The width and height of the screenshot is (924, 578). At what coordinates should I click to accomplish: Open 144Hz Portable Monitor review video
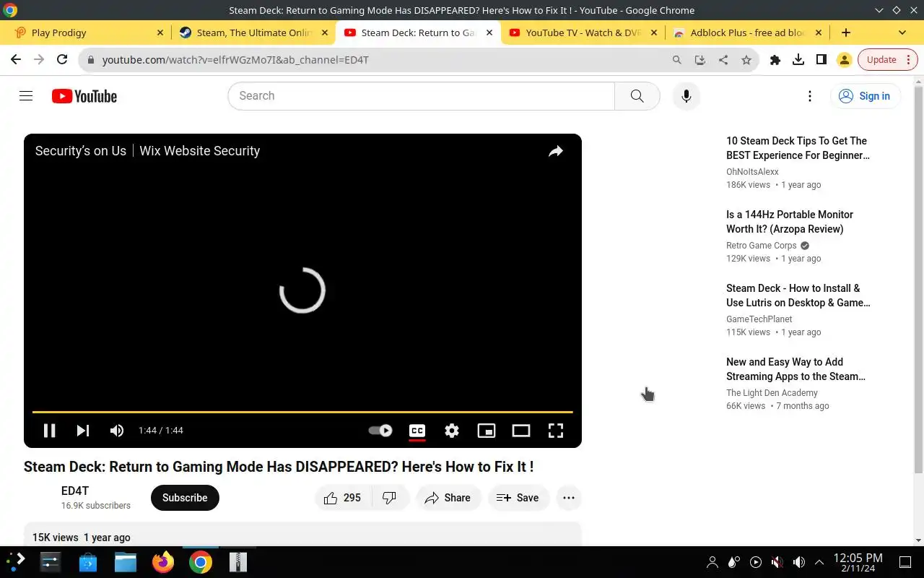coord(790,222)
